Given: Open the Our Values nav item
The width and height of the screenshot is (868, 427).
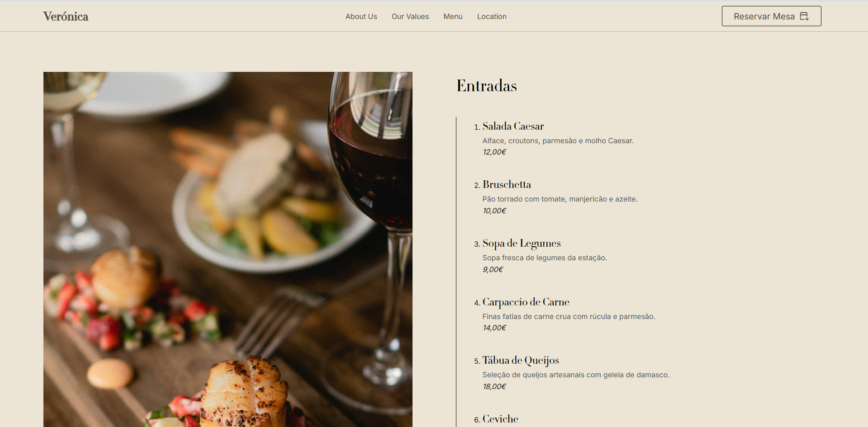Looking at the screenshot, I should (x=410, y=16).
